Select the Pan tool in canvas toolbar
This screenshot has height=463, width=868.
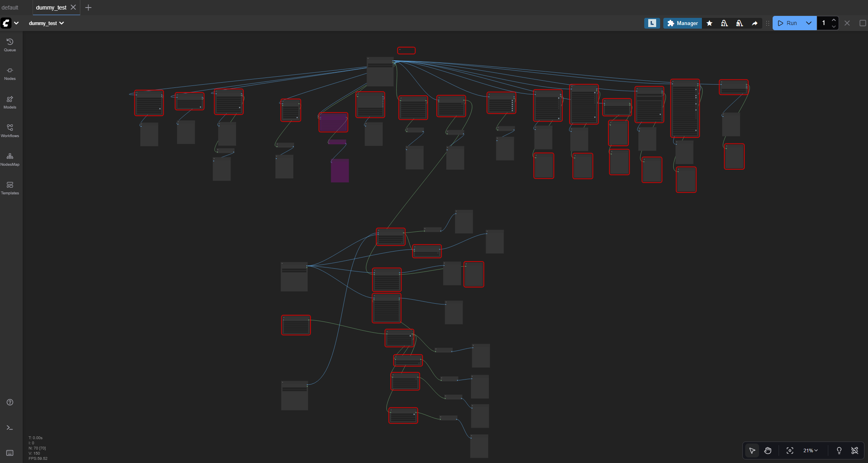click(768, 450)
